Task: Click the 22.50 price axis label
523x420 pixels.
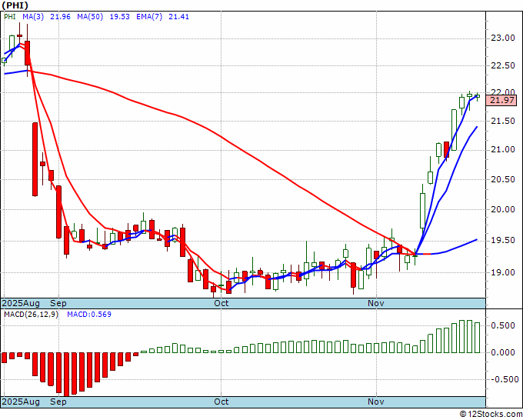Action: pyautogui.click(x=503, y=65)
